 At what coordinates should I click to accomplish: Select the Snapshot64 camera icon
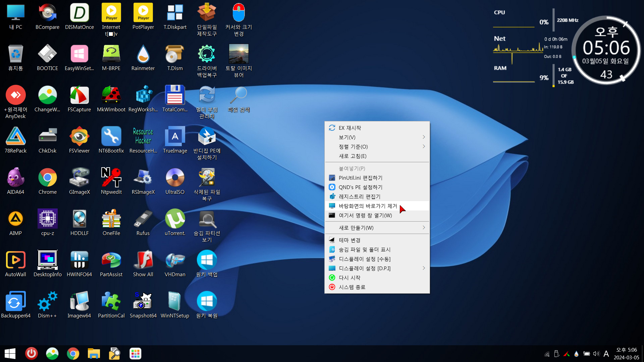tap(143, 305)
